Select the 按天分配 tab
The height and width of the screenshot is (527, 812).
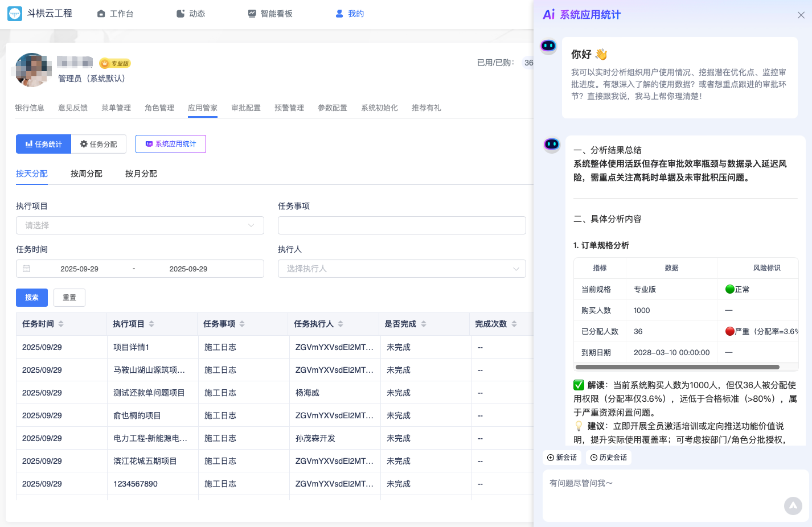32,174
